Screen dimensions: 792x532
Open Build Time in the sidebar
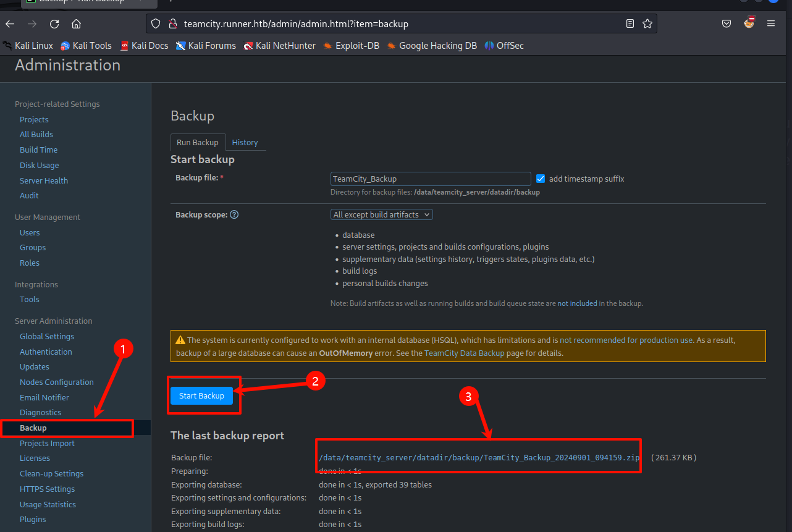(38, 150)
